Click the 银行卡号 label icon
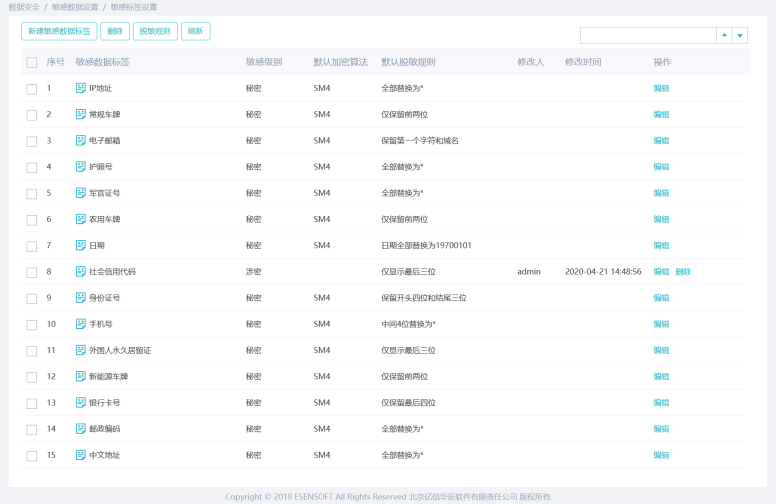776x504 pixels. click(81, 402)
